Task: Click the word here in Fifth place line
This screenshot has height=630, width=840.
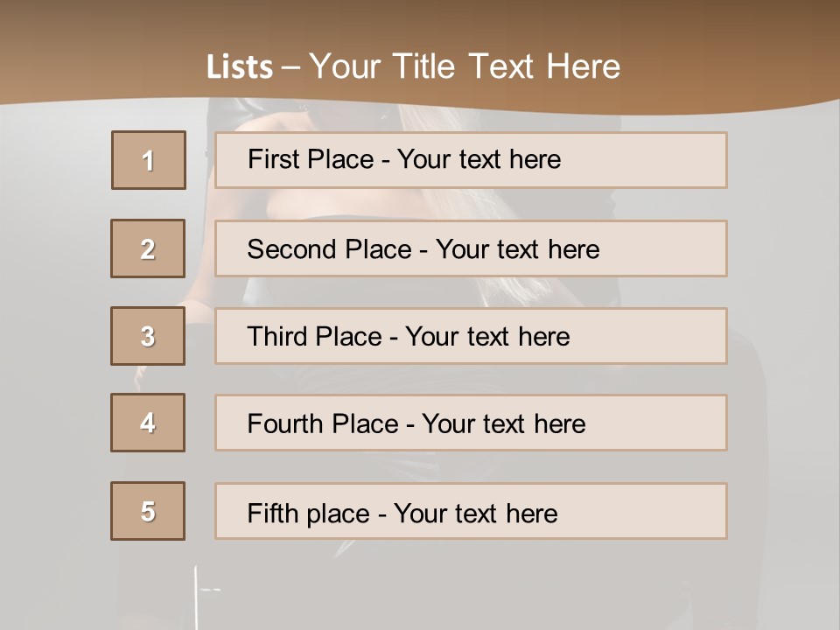Action: coord(529,513)
